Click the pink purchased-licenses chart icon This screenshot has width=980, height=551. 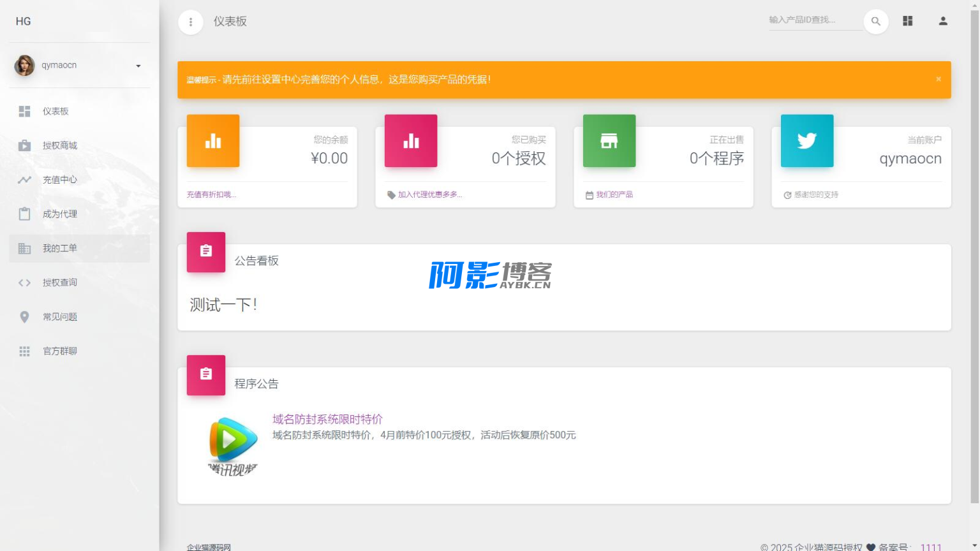(x=411, y=141)
